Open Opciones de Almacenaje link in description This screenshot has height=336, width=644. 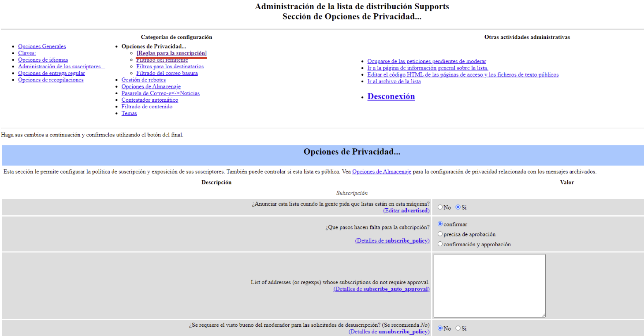(x=382, y=172)
